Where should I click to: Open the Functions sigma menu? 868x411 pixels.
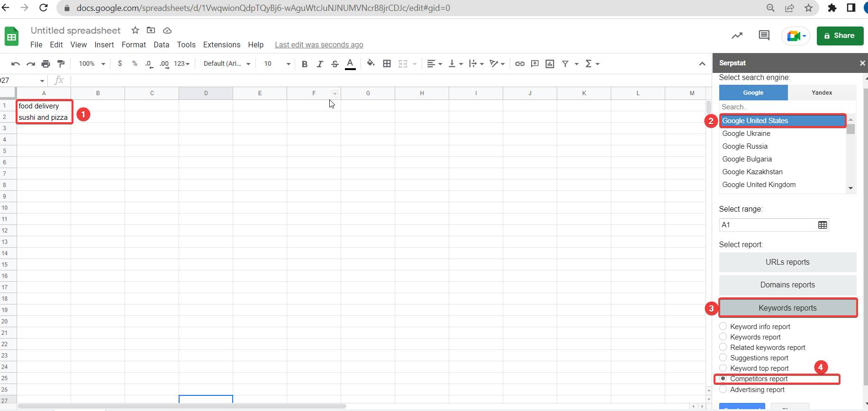[592, 63]
